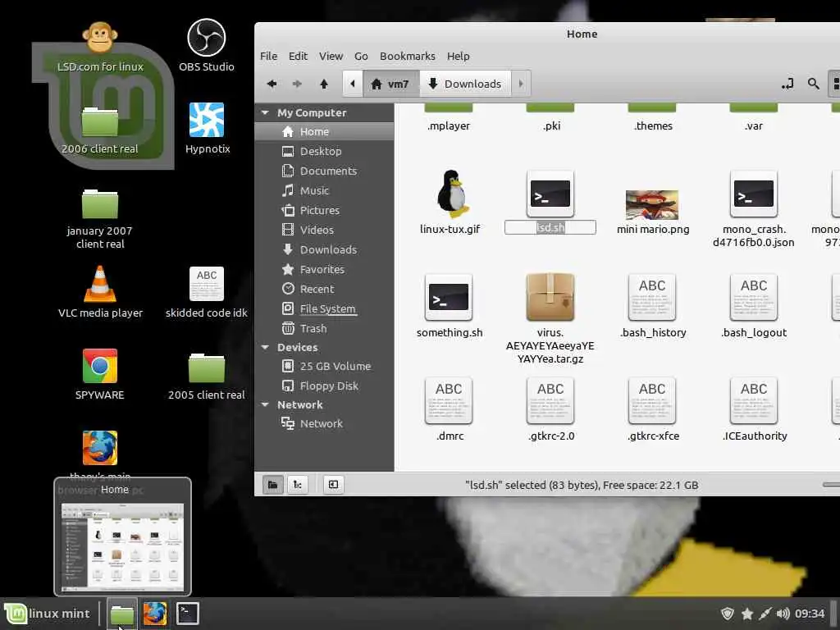Select Favorites in the sidebar
This screenshot has height=630, width=840.
[324, 269]
